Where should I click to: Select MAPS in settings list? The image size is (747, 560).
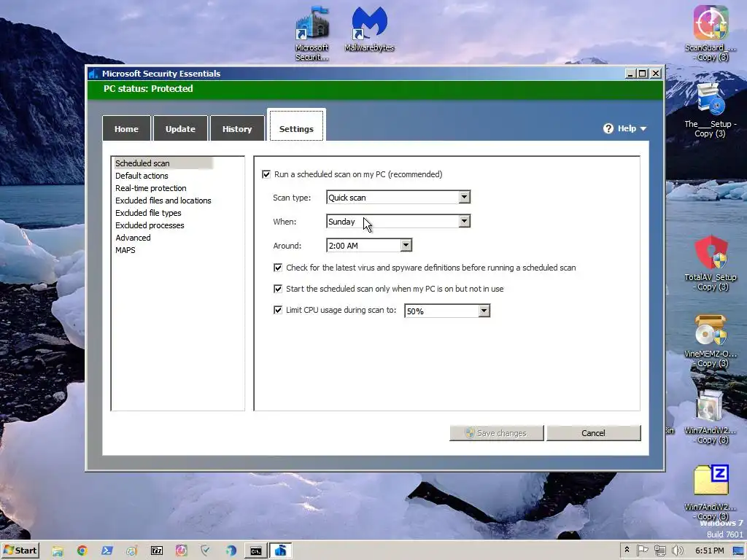click(x=125, y=250)
